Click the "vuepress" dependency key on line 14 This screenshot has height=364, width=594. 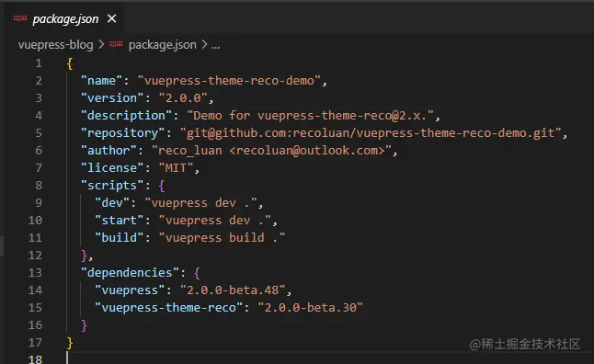[x=130, y=290]
